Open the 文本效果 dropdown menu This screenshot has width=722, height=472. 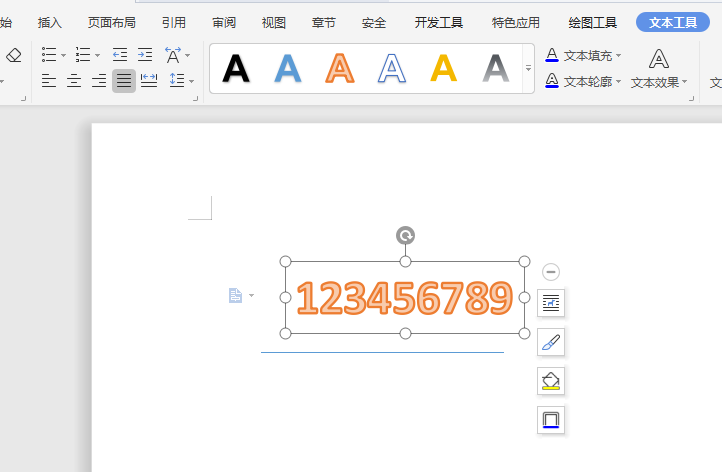[x=659, y=82]
